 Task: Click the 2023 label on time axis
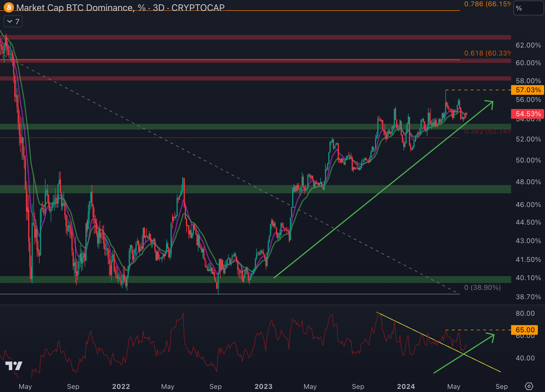(x=263, y=386)
